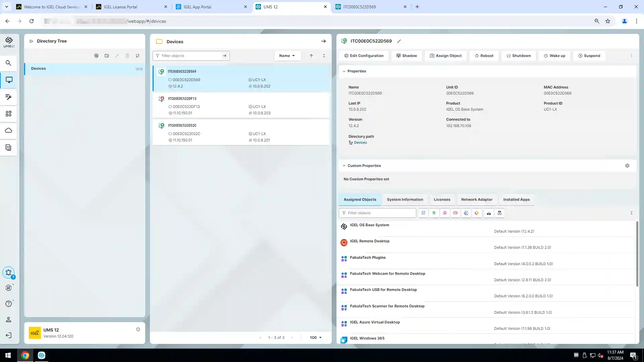
Task: Click the Assigned Objects list scrollbar
Action: coord(637,254)
